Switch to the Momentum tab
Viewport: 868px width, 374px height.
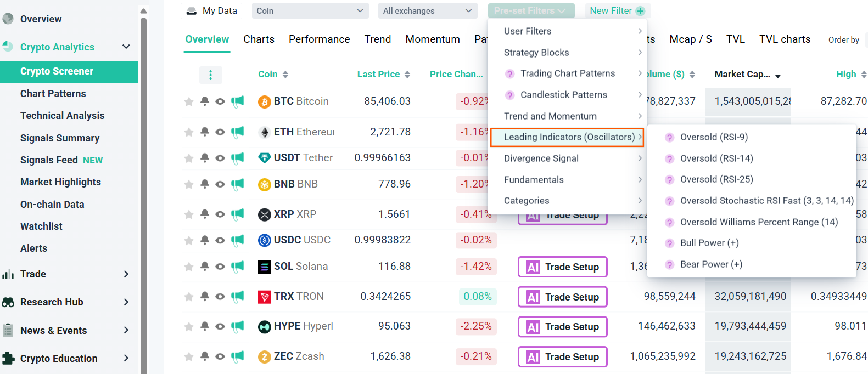coord(433,39)
